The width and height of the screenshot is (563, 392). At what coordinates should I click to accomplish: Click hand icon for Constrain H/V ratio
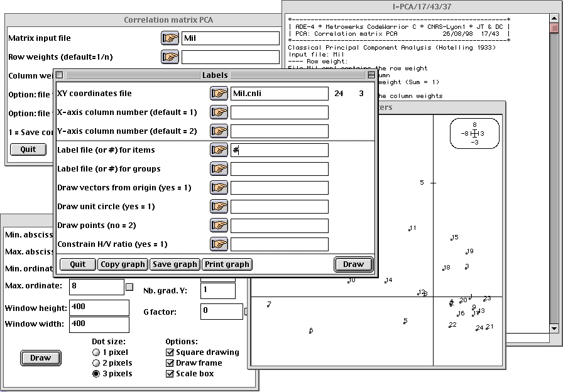coord(218,244)
